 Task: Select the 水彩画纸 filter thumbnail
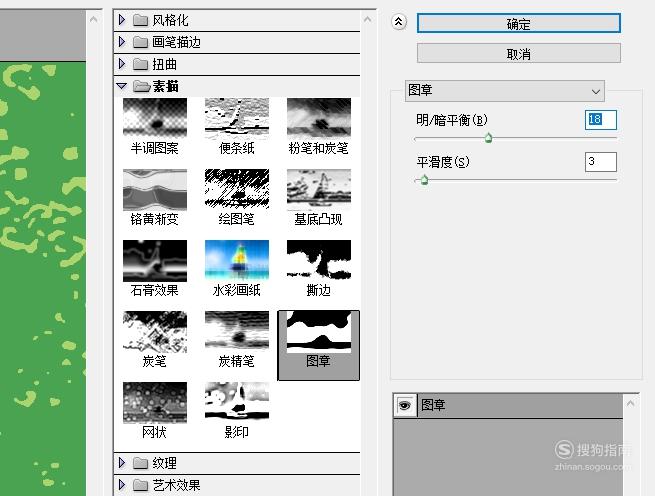click(x=236, y=260)
